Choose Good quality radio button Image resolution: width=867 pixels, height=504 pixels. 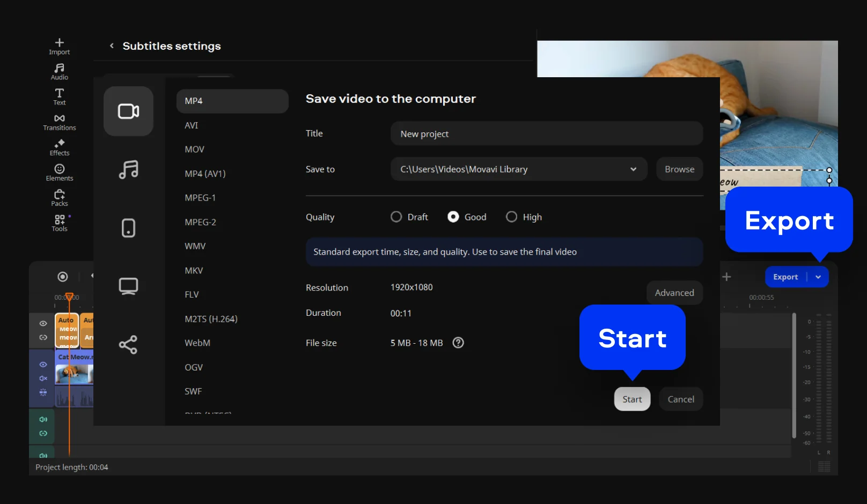[453, 217]
